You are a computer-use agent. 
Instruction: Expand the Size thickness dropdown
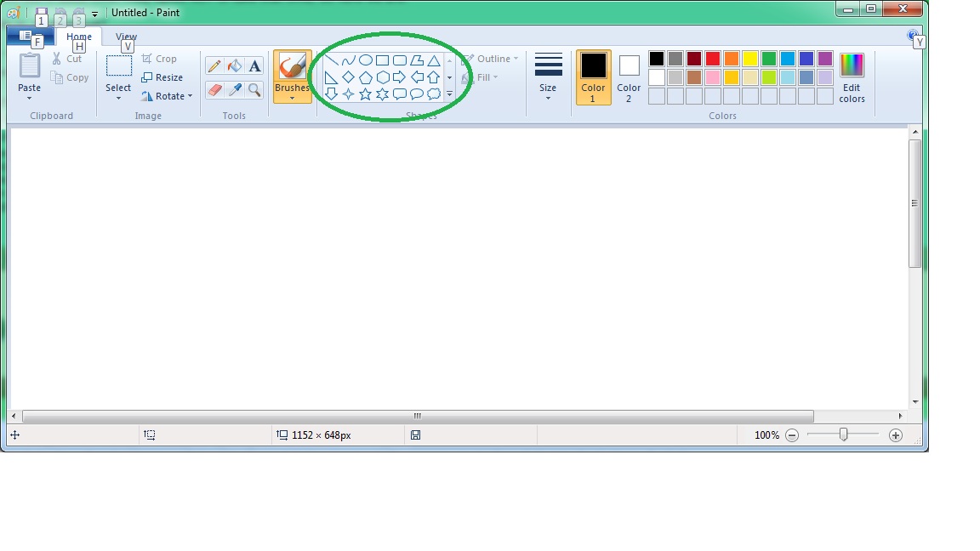pyautogui.click(x=548, y=97)
